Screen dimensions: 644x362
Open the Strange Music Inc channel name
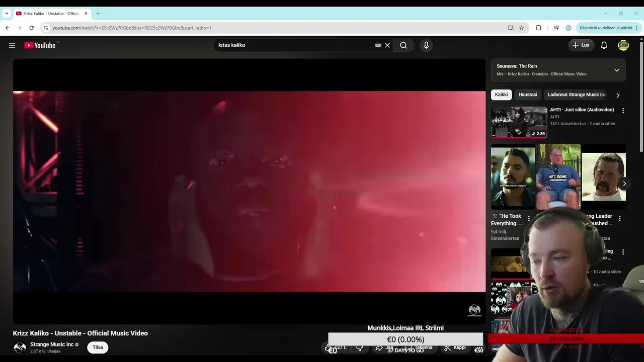[x=52, y=344]
